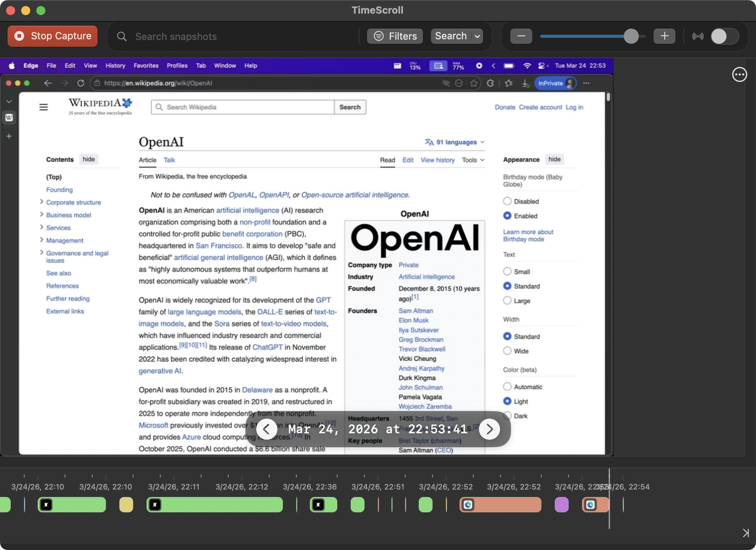Click the Edge downloads icon
Screen dimensions: 756x550
[525, 83]
